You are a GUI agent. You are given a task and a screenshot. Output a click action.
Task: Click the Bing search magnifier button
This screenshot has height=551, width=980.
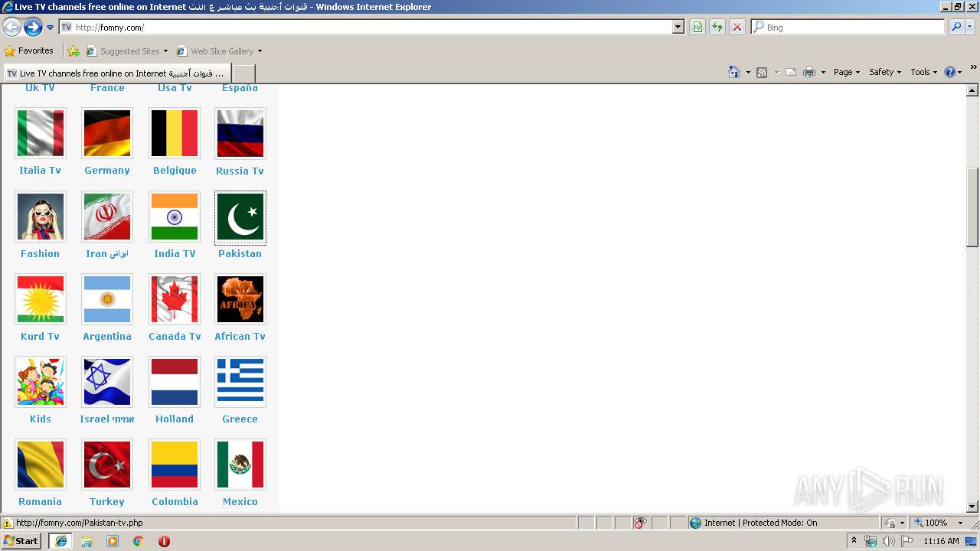click(x=956, y=27)
